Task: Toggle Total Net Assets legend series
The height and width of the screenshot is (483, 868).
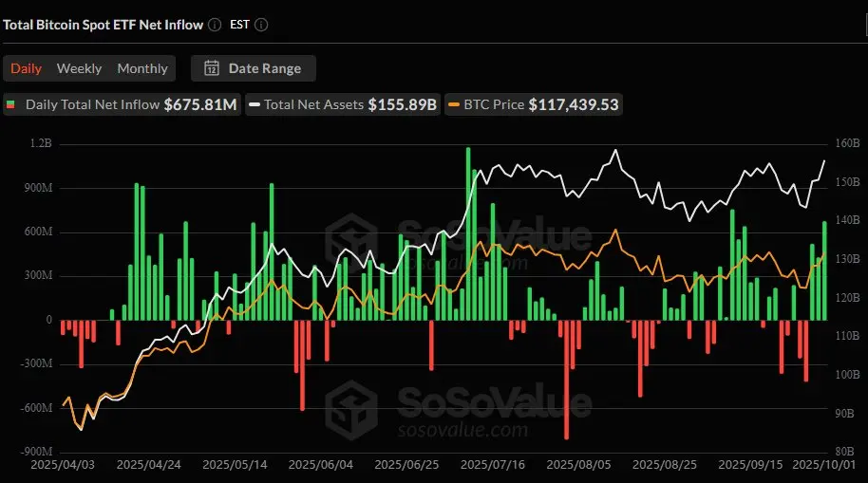Action: pyautogui.click(x=343, y=104)
